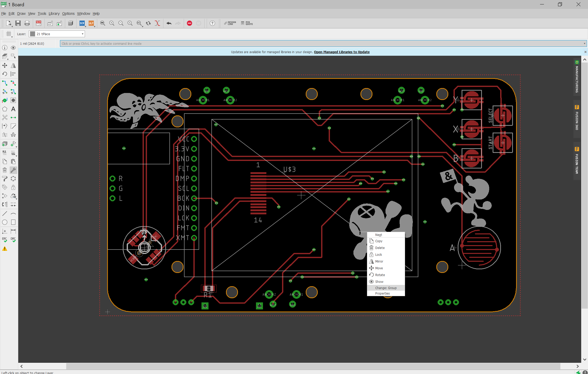Image resolution: width=588 pixels, height=374 pixels.
Task: Select the Circle draw tool
Action: [5, 222]
